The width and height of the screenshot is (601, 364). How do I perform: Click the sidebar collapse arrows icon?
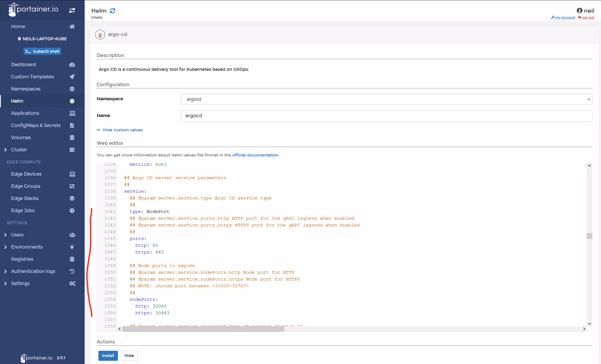pyautogui.click(x=72, y=10)
